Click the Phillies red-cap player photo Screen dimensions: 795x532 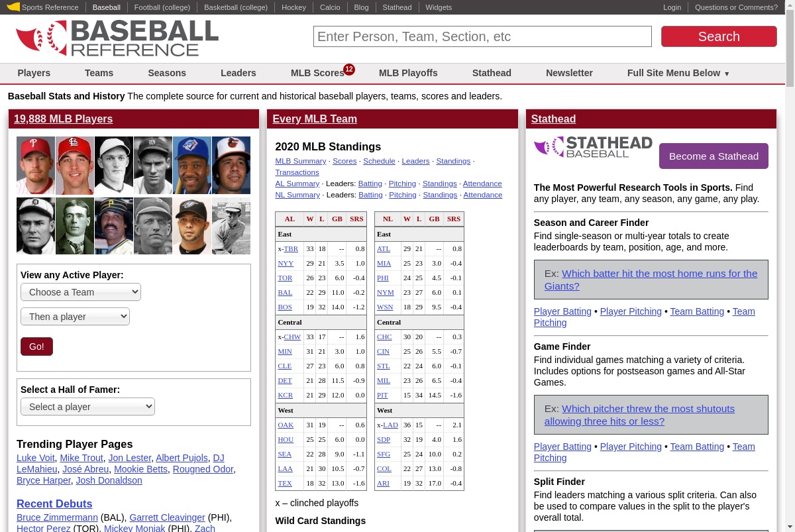pos(36,166)
